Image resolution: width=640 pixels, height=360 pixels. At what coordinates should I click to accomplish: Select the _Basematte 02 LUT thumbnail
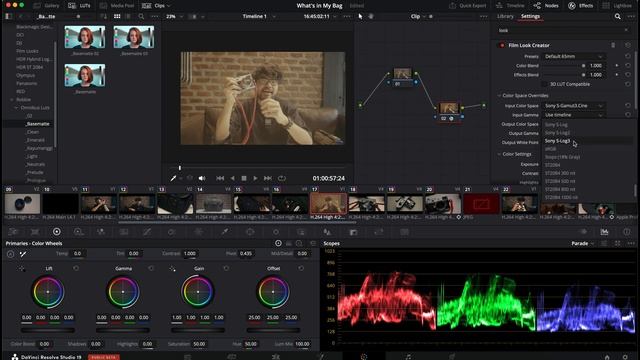pos(85,37)
